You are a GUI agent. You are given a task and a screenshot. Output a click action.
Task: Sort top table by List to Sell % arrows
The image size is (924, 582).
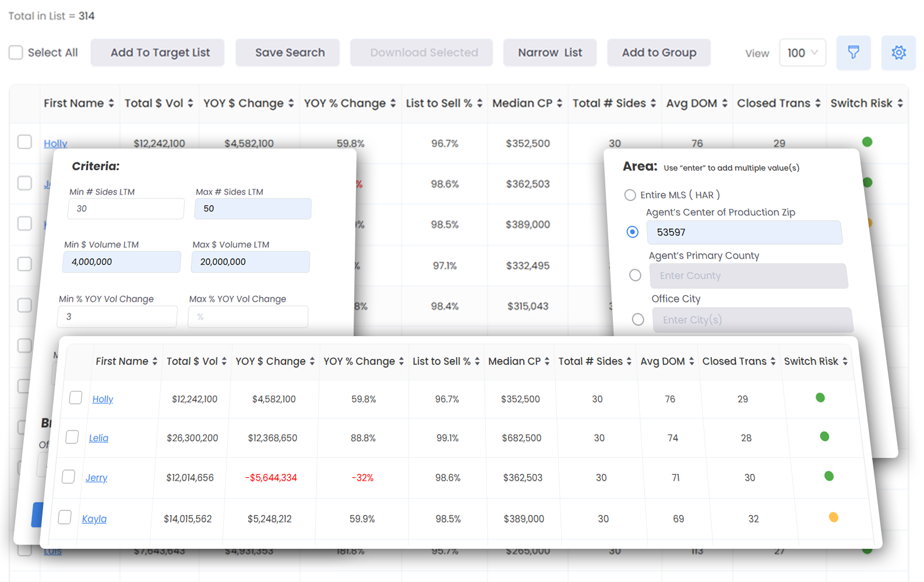[x=479, y=104]
